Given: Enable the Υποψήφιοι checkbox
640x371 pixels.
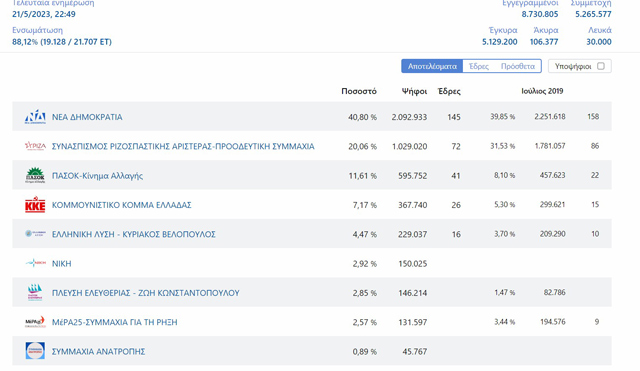Looking at the screenshot, I should [x=601, y=66].
